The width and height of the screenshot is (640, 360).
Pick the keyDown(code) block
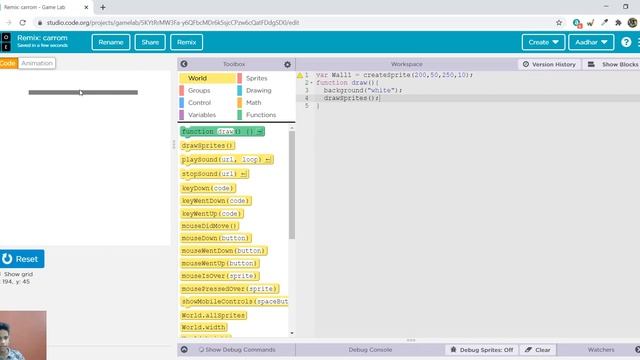(208, 188)
